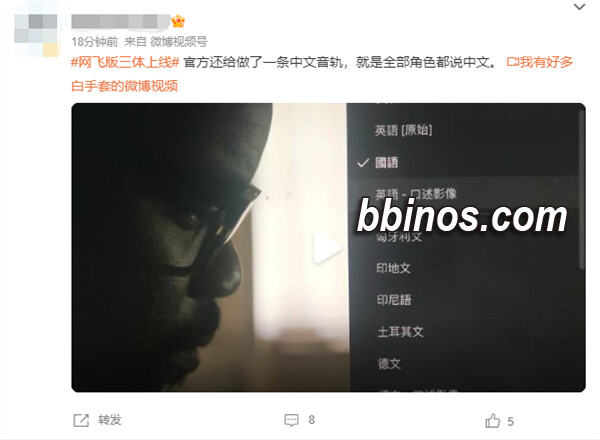Select 土耳其文 audio language
The width and height of the screenshot is (600, 440).
click(400, 331)
